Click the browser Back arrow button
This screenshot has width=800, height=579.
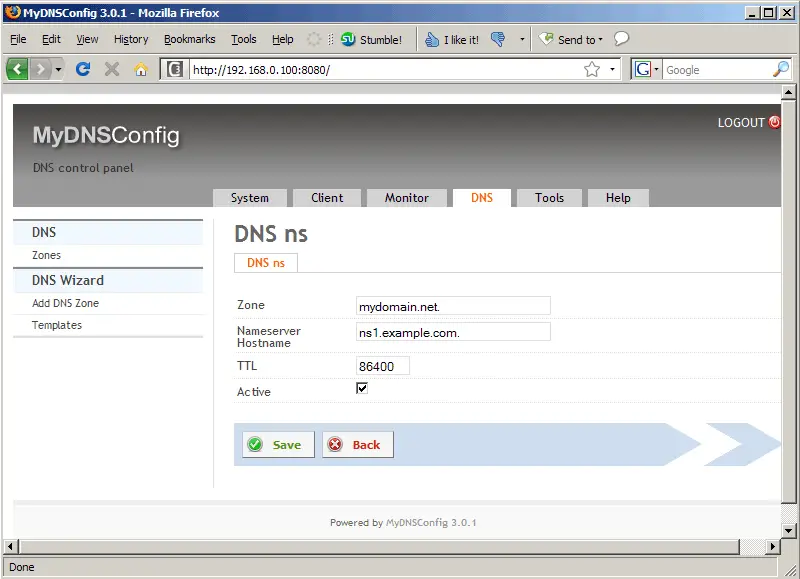tap(18, 69)
